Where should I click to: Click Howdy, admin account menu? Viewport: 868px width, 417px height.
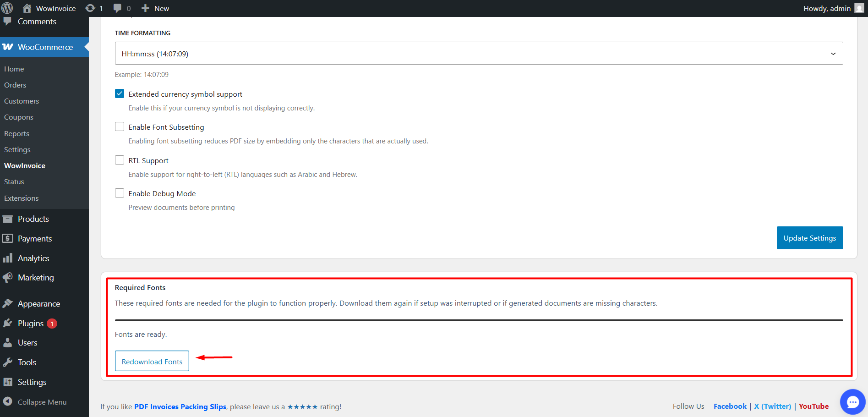pos(833,8)
